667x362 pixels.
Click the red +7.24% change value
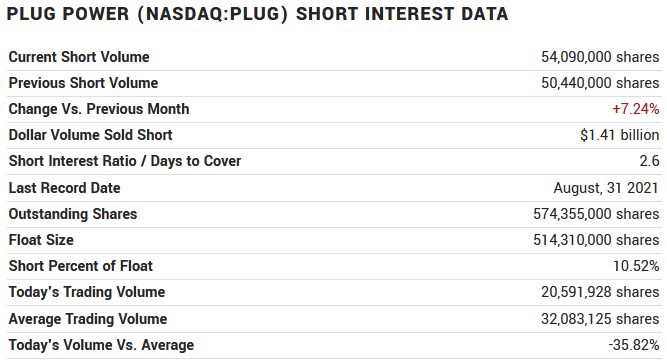point(636,109)
